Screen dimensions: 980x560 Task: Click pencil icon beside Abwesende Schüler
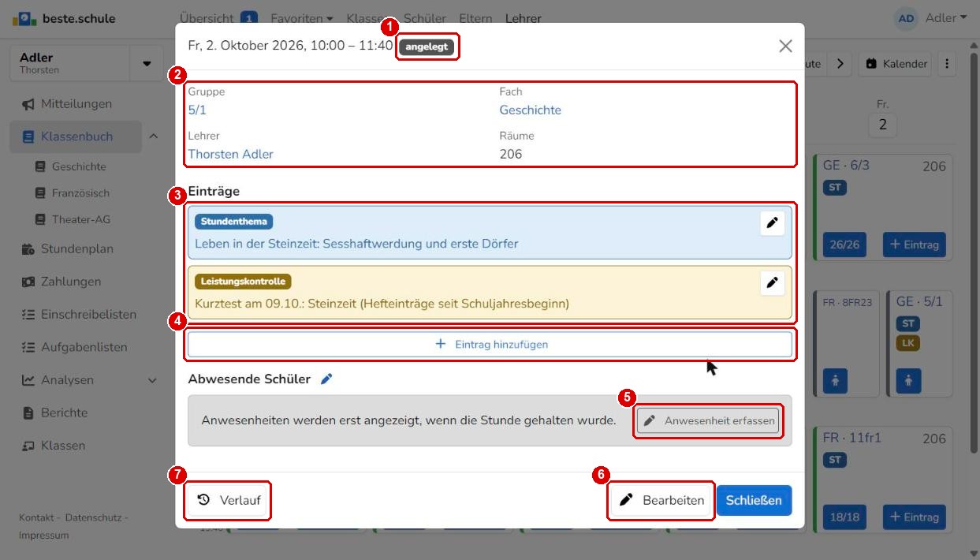326,379
